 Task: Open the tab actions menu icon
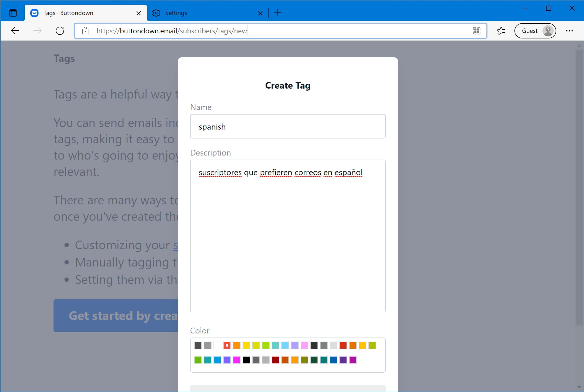tap(13, 13)
